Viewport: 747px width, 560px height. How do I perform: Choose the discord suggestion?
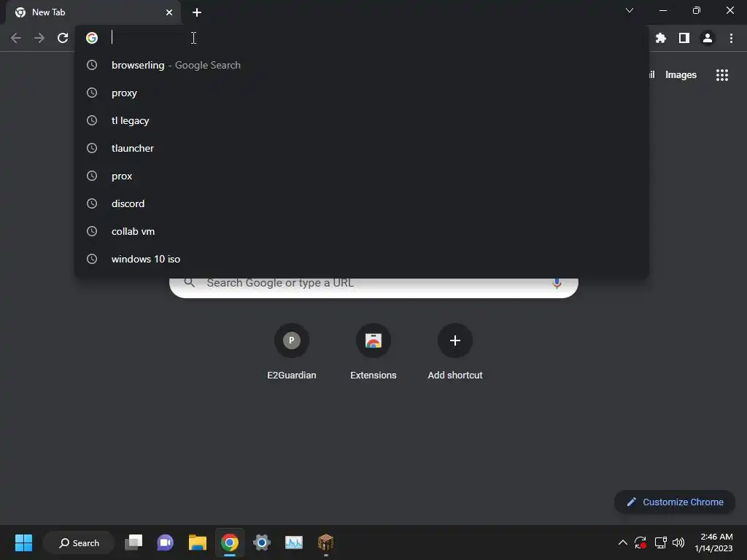(x=362, y=203)
